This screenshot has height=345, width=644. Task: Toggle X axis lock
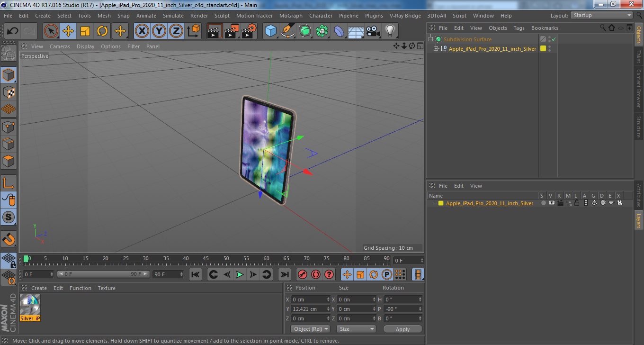coord(142,31)
